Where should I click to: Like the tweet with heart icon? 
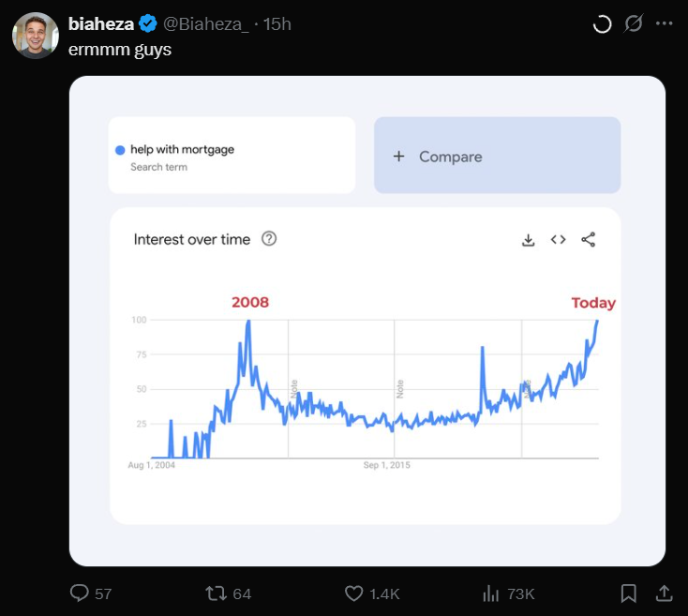(x=353, y=593)
